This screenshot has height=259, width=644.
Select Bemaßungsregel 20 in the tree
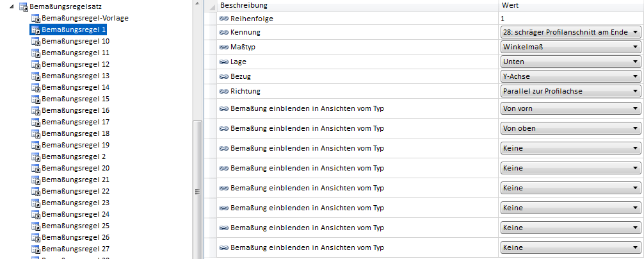(76, 168)
